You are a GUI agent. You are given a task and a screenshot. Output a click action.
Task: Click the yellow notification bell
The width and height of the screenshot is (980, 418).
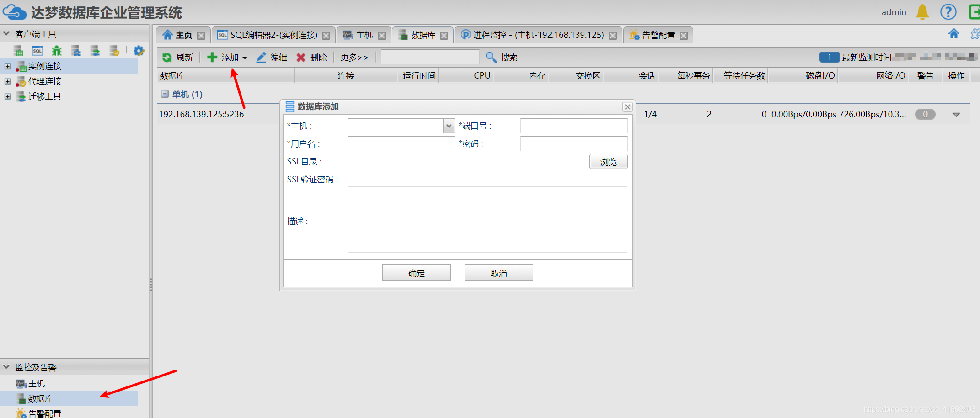(x=922, y=12)
